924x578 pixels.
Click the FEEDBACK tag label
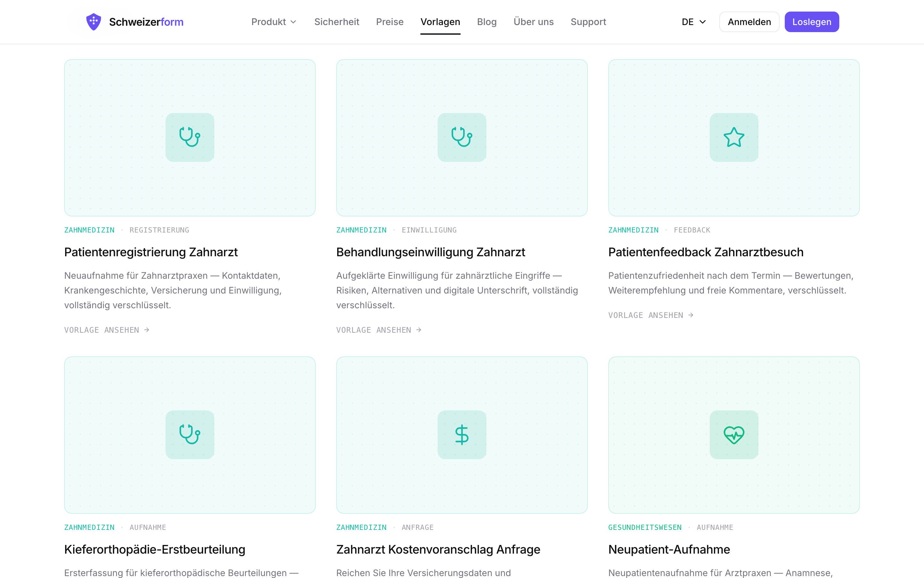tap(692, 230)
